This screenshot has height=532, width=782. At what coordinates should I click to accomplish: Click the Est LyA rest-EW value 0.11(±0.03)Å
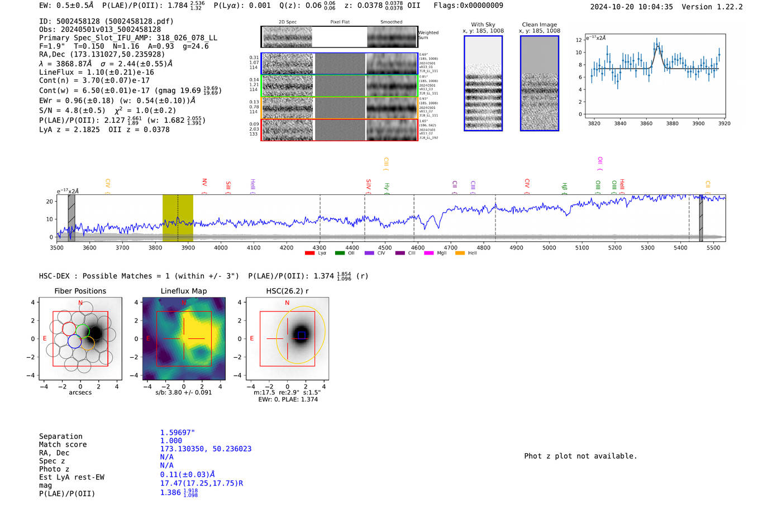[x=188, y=475]
